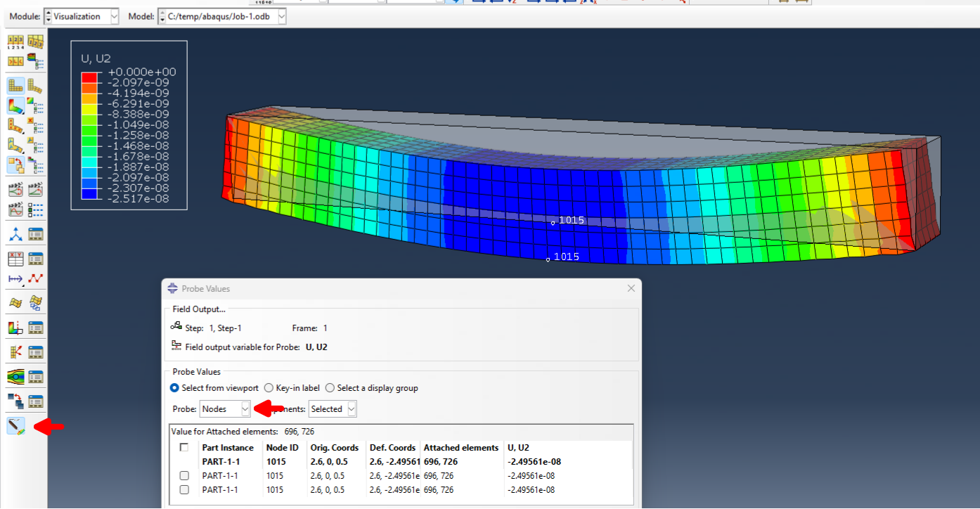This screenshot has width=980, height=509.
Task: Click the red swatch in U2 legend
Action: pos(89,77)
